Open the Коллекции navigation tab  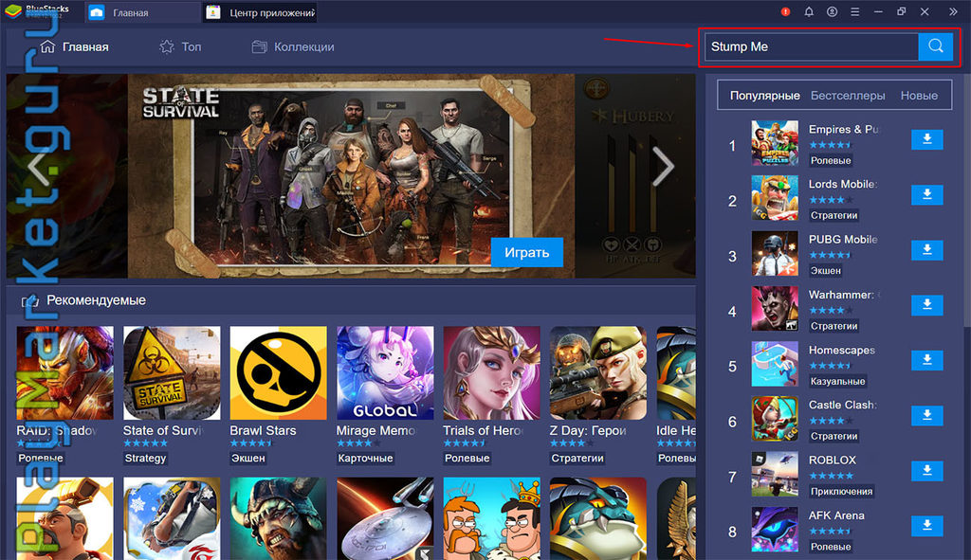(293, 46)
